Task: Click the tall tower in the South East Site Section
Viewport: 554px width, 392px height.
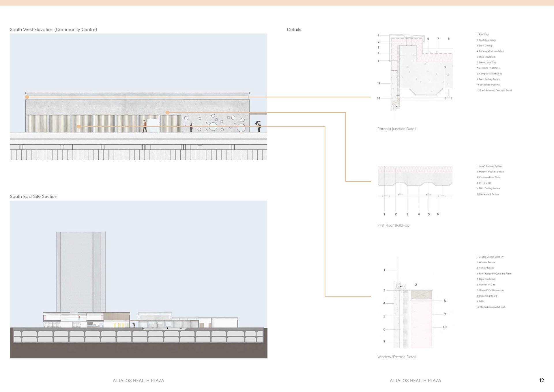Action: pyautogui.click(x=81, y=271)
